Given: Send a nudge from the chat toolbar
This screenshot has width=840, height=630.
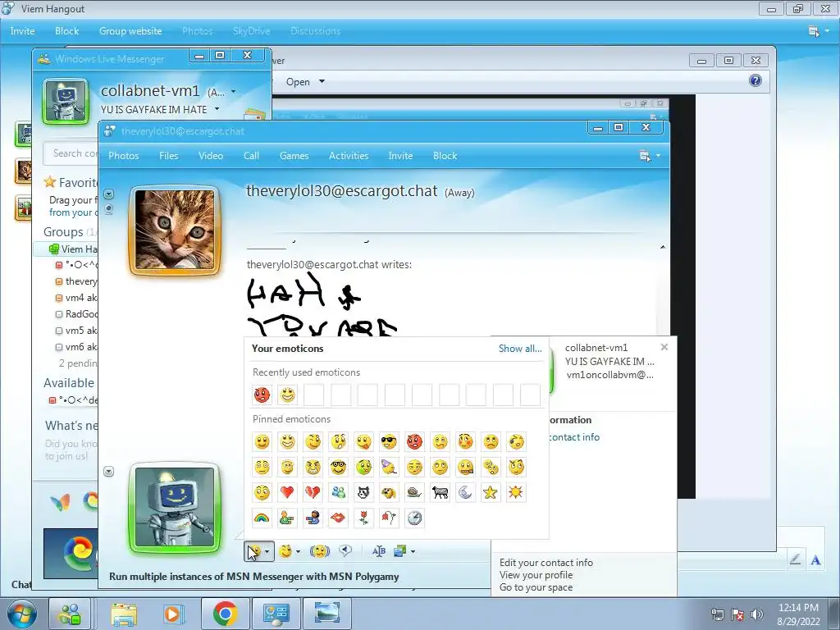Looking at the screenshot, I should click(x=320, y=550).
